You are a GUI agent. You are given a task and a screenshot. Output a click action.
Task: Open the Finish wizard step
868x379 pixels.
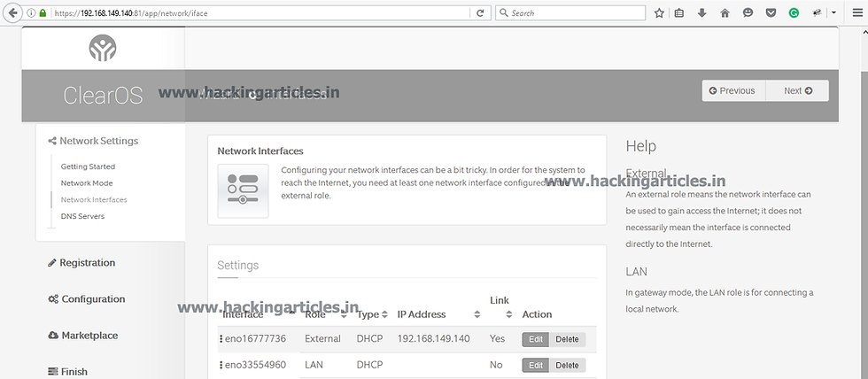(x=68, y=372)
